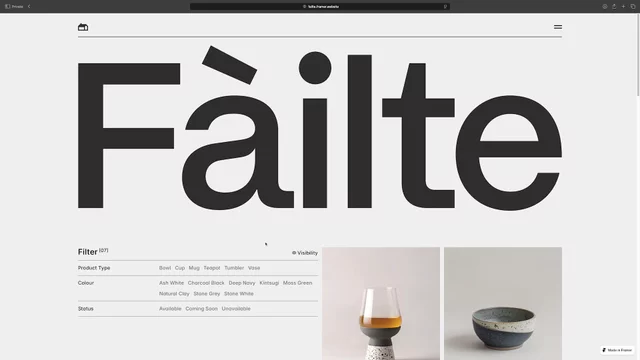Toggle the Bowl product type filter

coord(165,268)
